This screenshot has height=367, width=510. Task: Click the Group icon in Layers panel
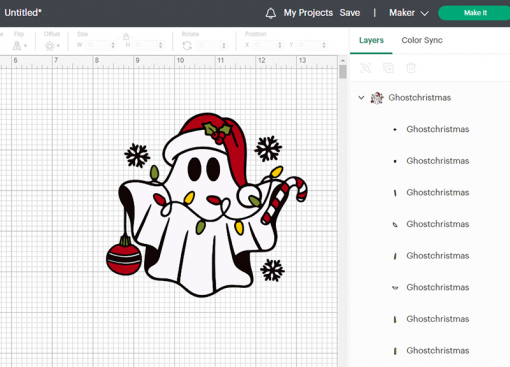coord(366,68)
